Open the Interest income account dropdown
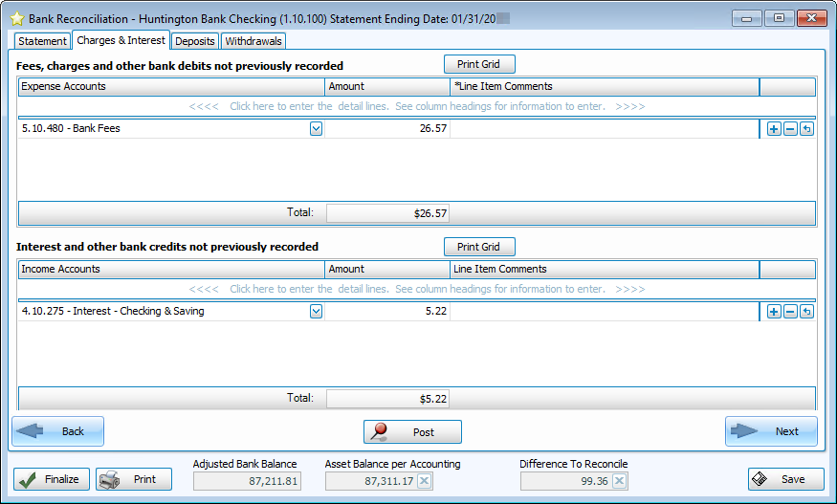 click(x=316, y=312)
